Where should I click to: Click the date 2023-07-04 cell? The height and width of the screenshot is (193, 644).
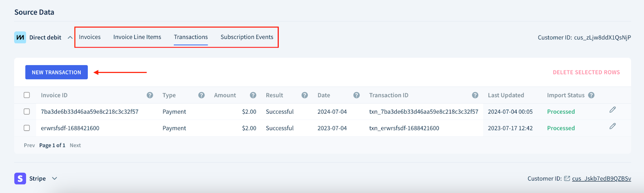332,128
